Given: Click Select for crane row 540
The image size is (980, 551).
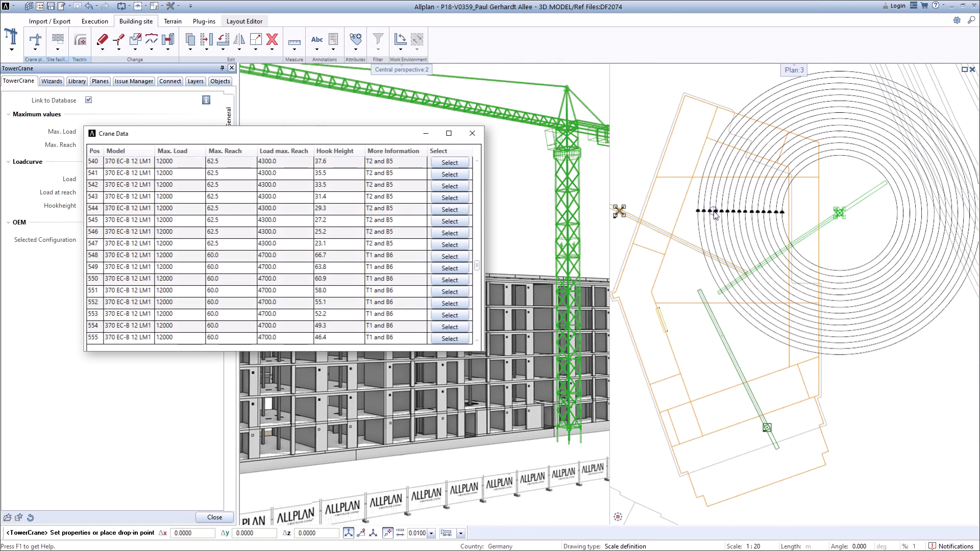Looking at the screenshot, I should point(450,162).
